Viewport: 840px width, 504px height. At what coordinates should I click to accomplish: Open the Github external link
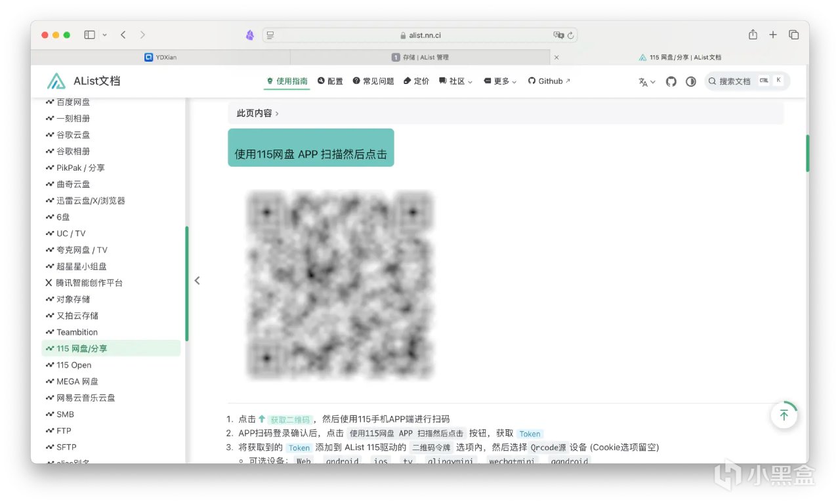click(x=549, y=81)
